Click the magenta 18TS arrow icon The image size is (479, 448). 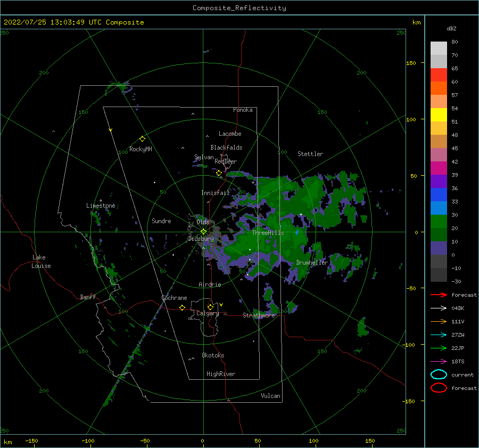pyautogui.click(x=439, y=362)
